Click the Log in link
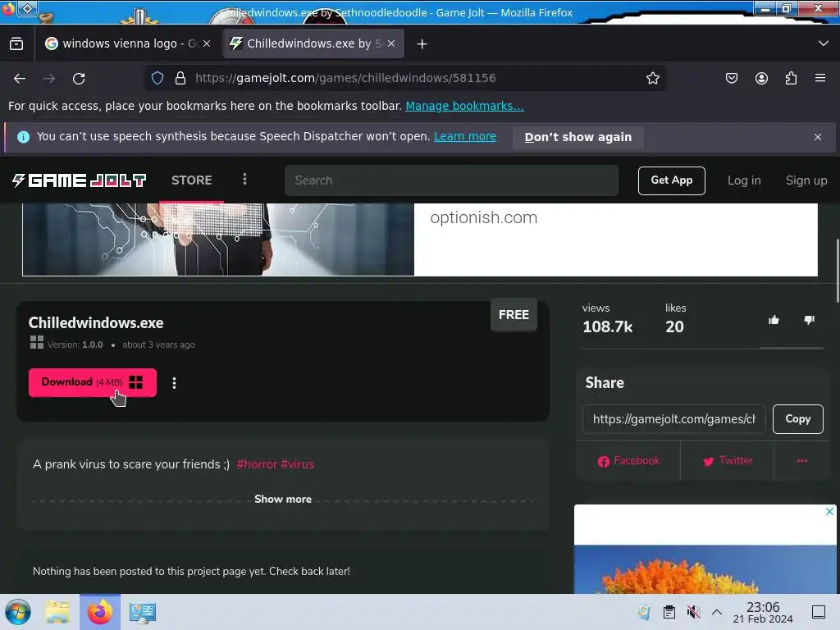The width and height of the screenshot is (840, 630). 744,180
